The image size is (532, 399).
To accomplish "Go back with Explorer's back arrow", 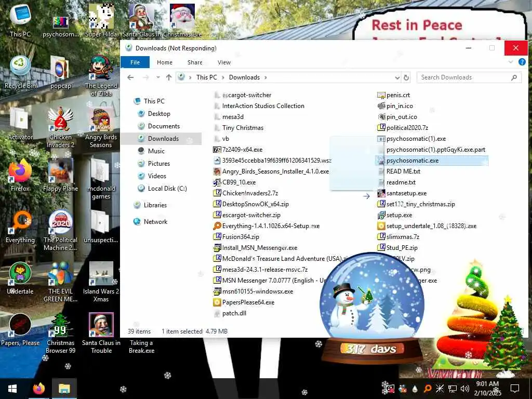I will pos(130,77).
